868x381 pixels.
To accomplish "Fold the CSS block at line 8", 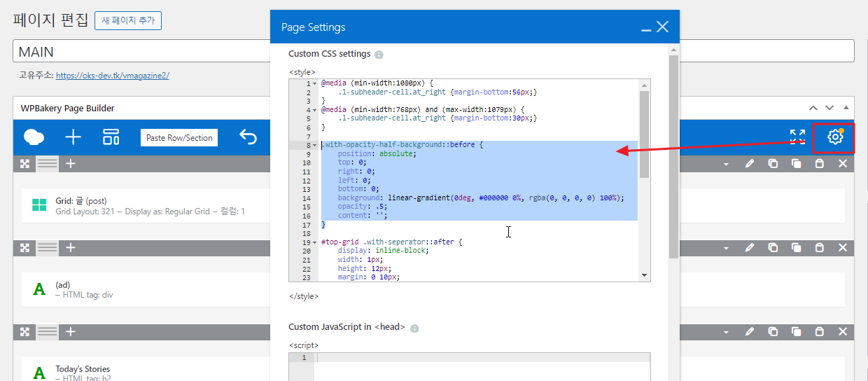I will pyautogui.click(x=315, y=145).
